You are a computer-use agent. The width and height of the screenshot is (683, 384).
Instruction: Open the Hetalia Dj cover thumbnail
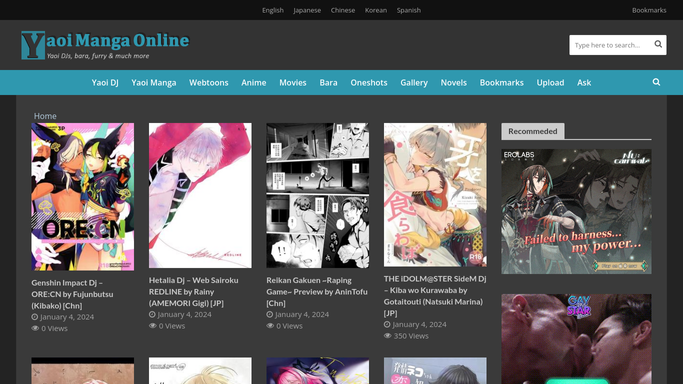coord(200,195)
